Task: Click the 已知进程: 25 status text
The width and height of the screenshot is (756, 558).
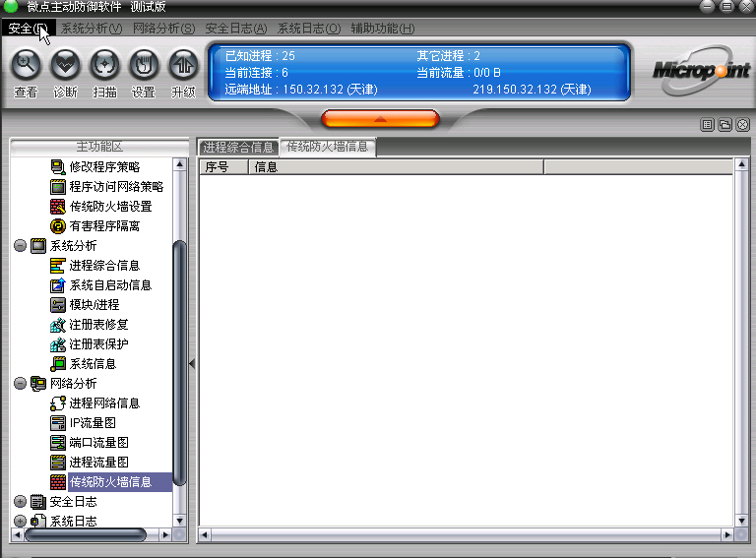Action: coord(260,56)
